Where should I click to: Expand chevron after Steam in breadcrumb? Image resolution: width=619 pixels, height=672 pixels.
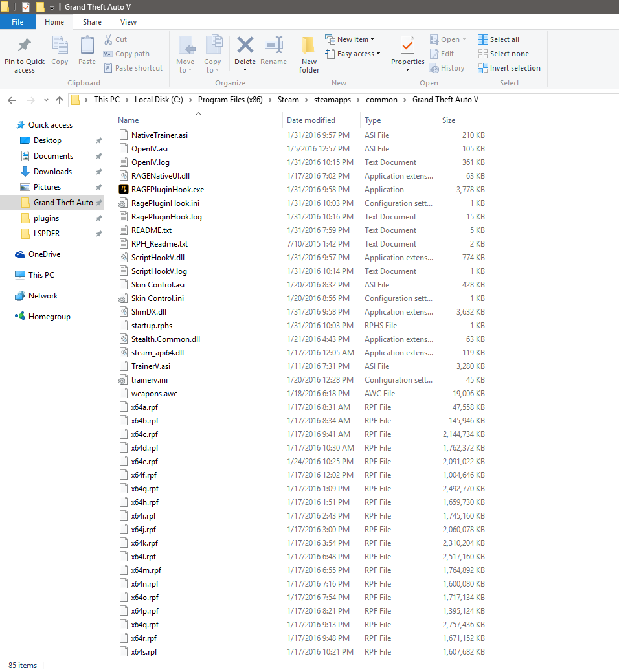(x=306, y=100)
